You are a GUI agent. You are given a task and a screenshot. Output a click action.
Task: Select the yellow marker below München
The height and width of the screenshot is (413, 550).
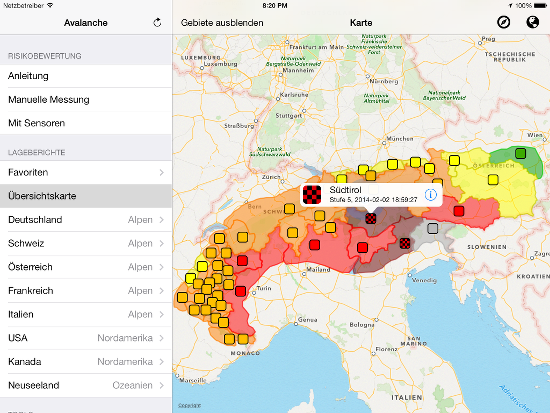point(393,164)
